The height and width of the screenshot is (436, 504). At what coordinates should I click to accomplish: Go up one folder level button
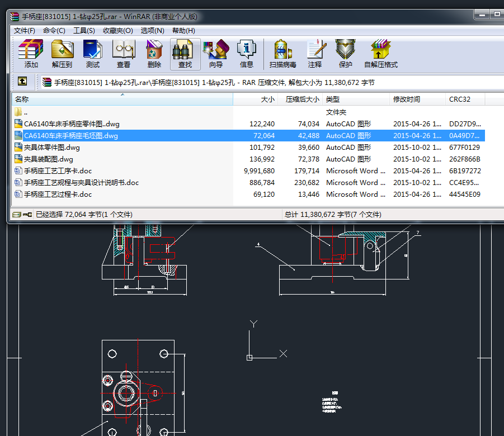(x=22, y=82)
